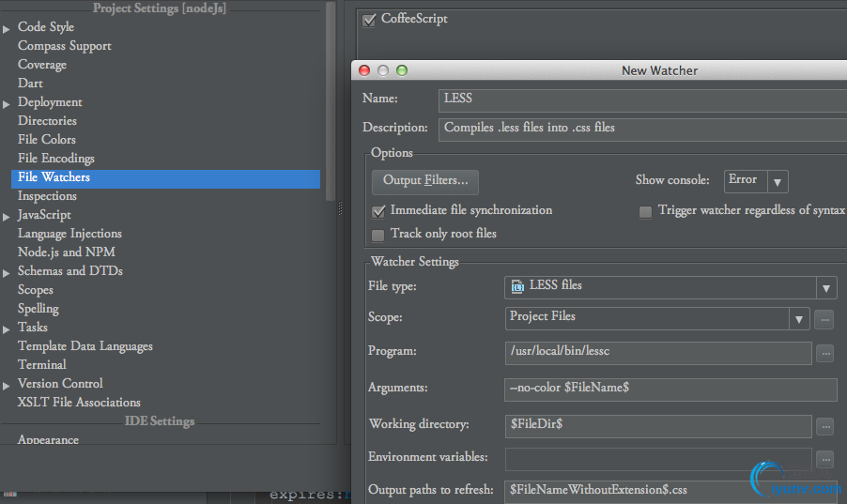Image resolution: width=847 pixels, height=504 pixels.
Task: Click the LESS files file-type icon
Action: [517, 286]
